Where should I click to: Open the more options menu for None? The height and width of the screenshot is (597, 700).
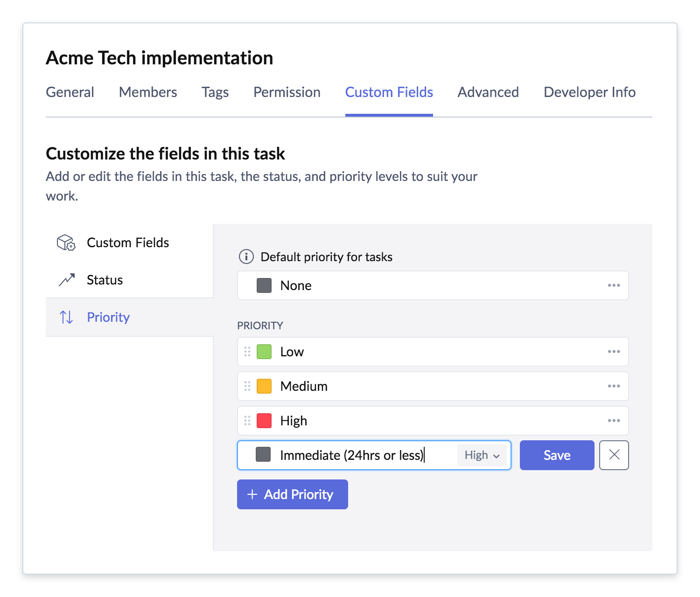(614, 285)
